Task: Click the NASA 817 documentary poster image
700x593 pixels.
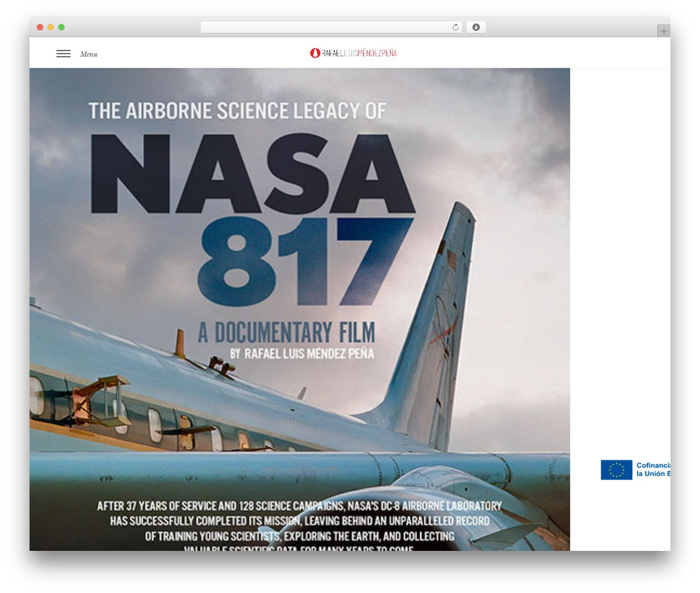Action: [300, 309]
